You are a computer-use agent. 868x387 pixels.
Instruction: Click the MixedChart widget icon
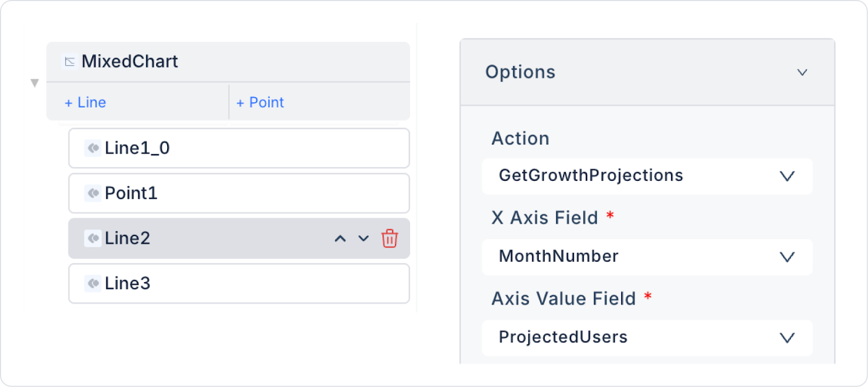[69, 62]
